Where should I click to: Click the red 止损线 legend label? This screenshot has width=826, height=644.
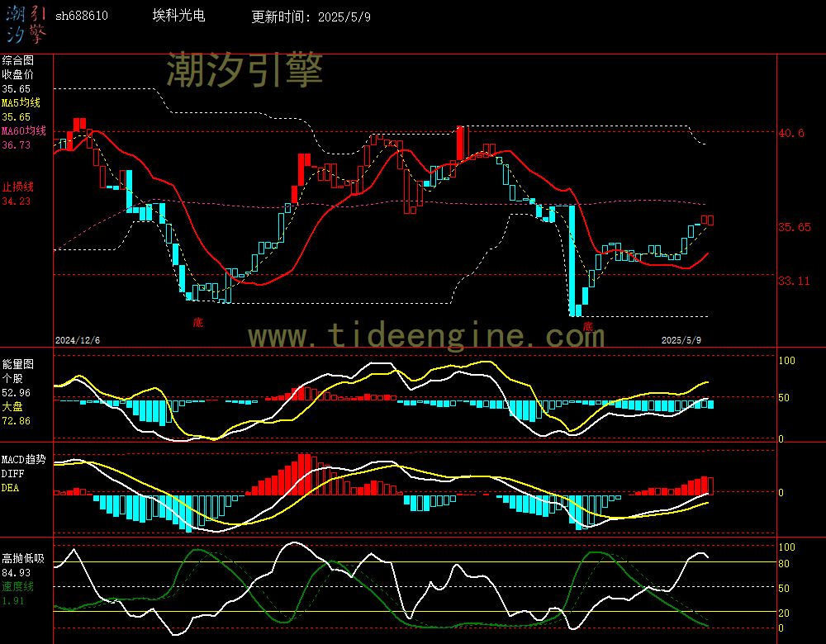[x=17, y=187]
